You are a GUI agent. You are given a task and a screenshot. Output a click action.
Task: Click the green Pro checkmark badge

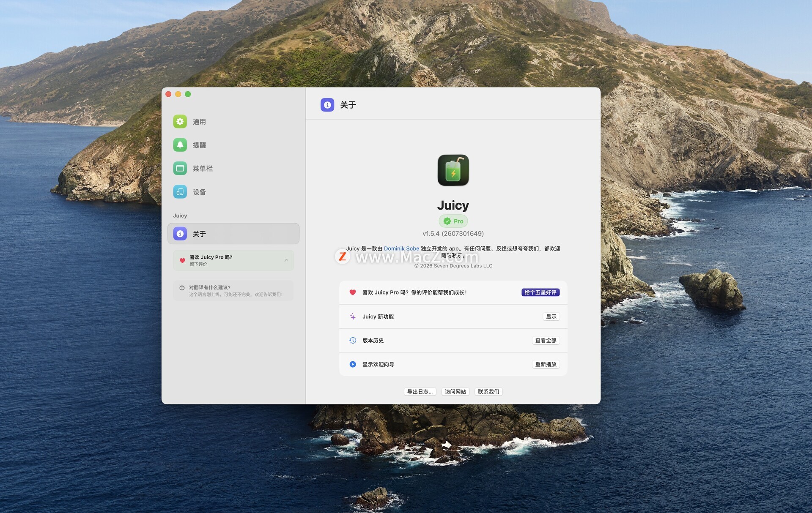(453, 221)
